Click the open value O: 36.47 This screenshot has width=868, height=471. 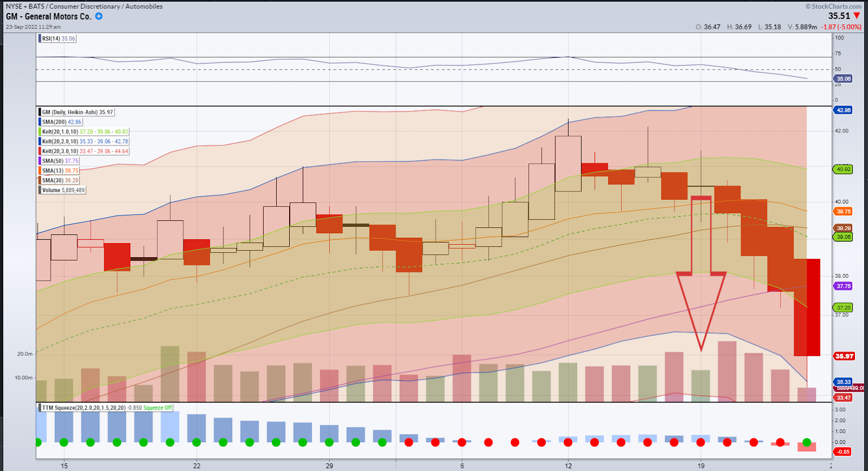708,27
